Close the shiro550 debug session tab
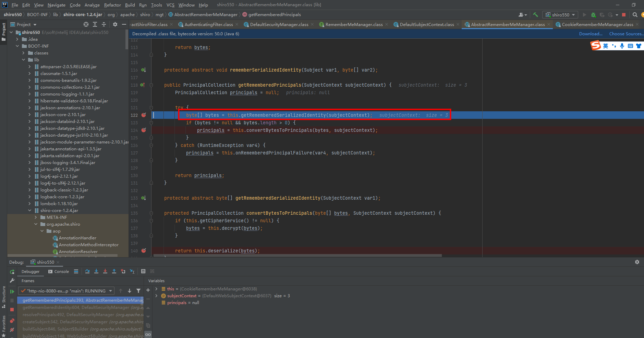The image size is (644, 338). click(x=58, y=262)
